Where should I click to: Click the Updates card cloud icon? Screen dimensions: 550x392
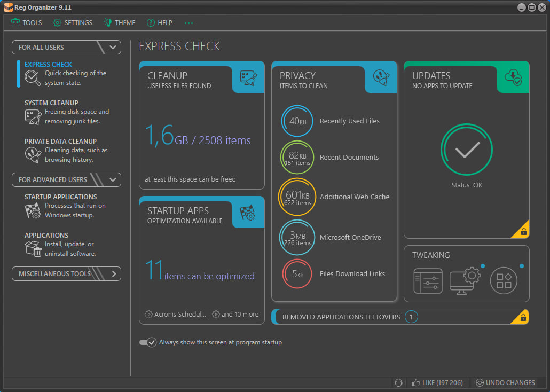(x=513, y=77)
